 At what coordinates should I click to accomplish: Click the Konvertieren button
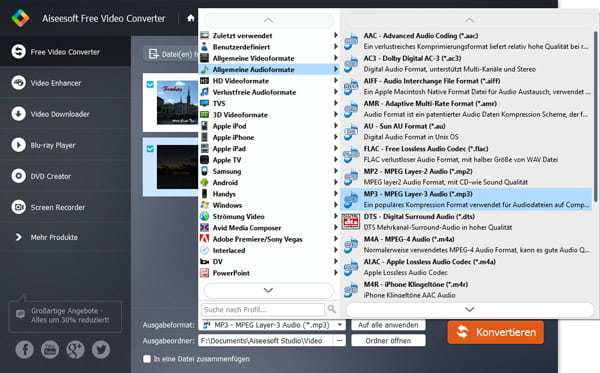pos(496,332)
